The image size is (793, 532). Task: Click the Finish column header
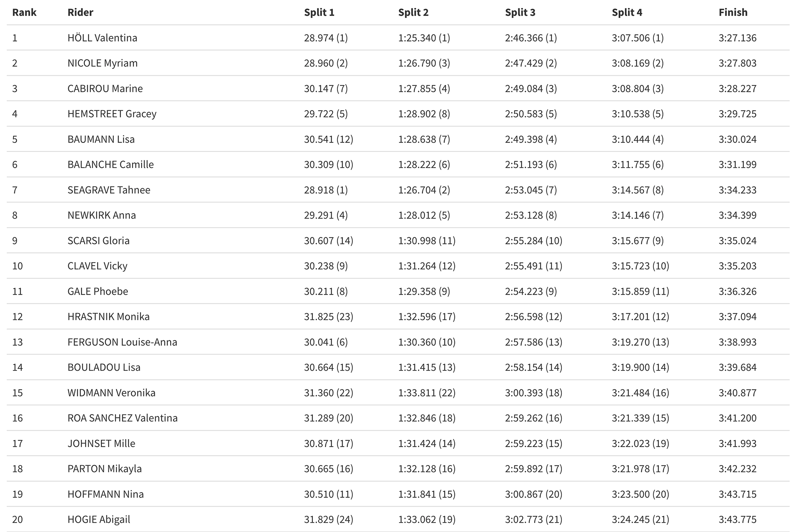pos(733,12)
